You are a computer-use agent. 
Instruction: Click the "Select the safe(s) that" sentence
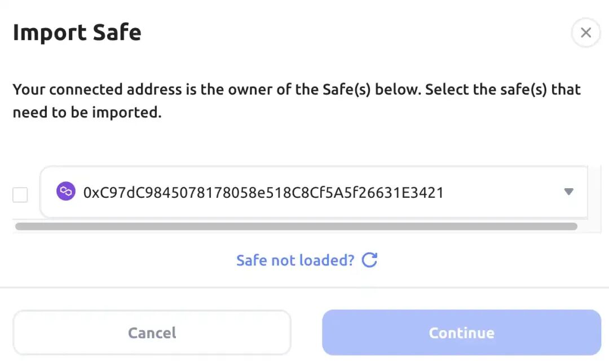(502, 90)
